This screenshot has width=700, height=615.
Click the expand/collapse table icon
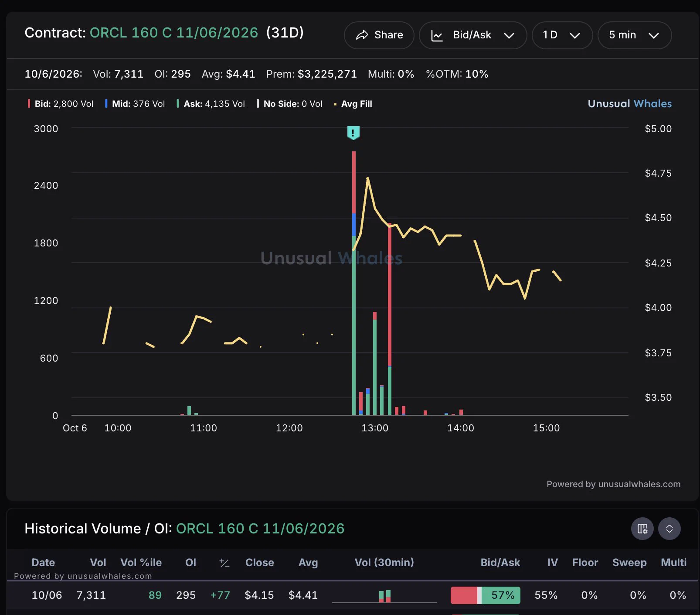[x=669, y=529]
